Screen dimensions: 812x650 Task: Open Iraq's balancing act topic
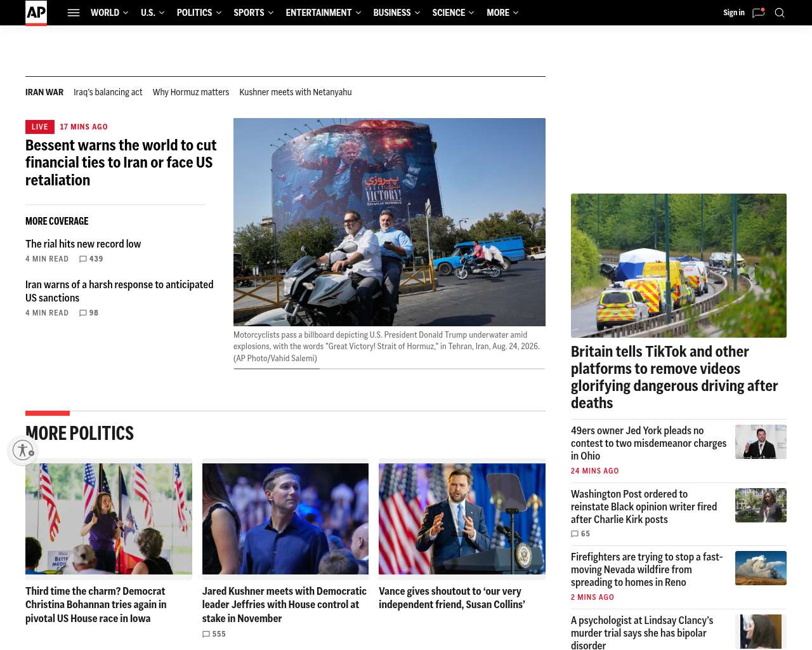[108, 92]
